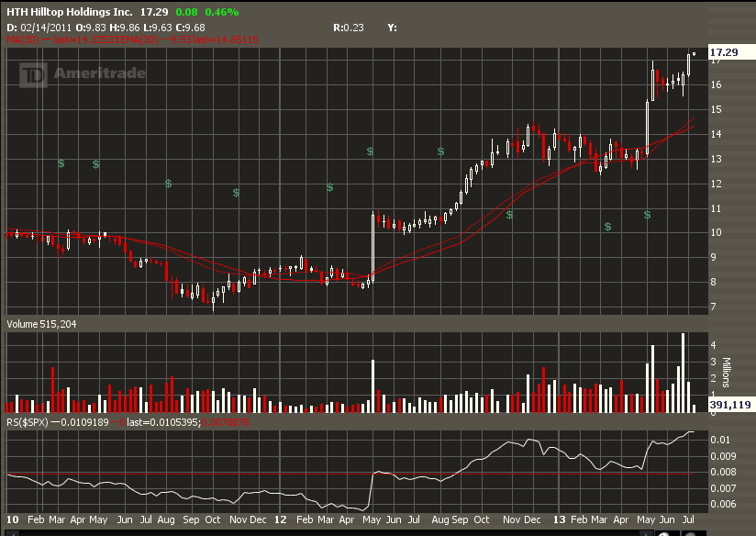Screen dimensions: 756x536
Task: Select the green 0.46% change value
Action: 221,13
